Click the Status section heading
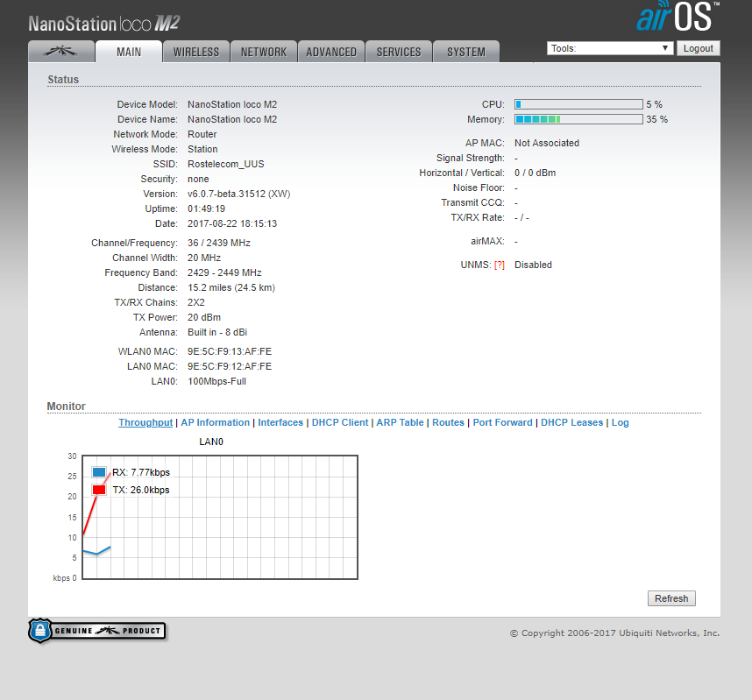Screen dimensions: 752x700 63,80
